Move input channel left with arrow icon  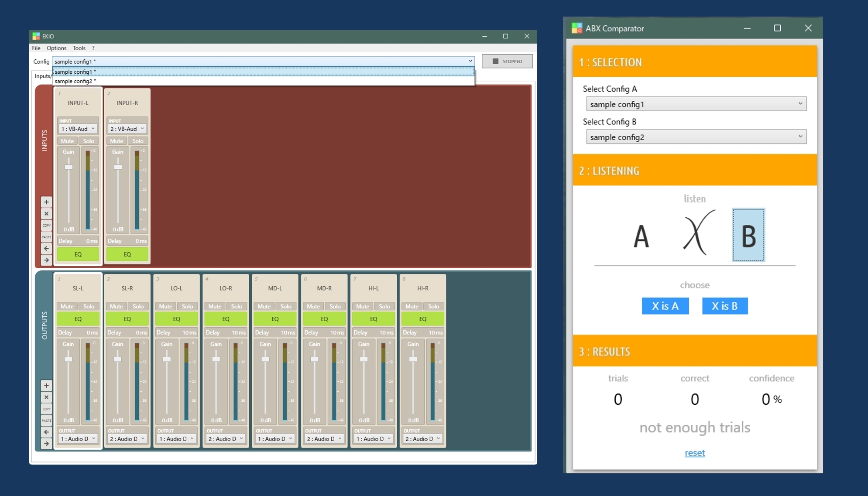coord(46,249)
